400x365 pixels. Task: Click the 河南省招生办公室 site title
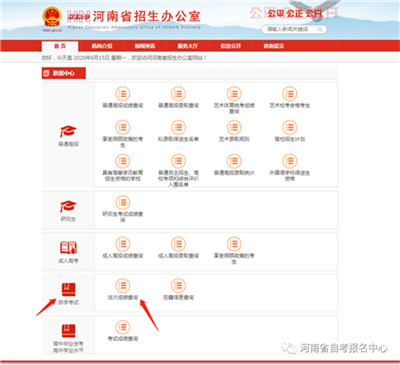tap(146, 16)
